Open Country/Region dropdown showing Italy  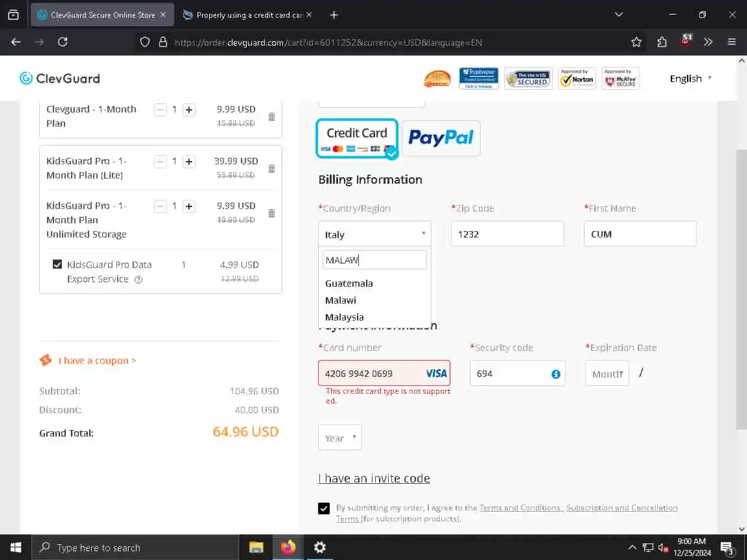pyautogui.click(x=374, y=234)
